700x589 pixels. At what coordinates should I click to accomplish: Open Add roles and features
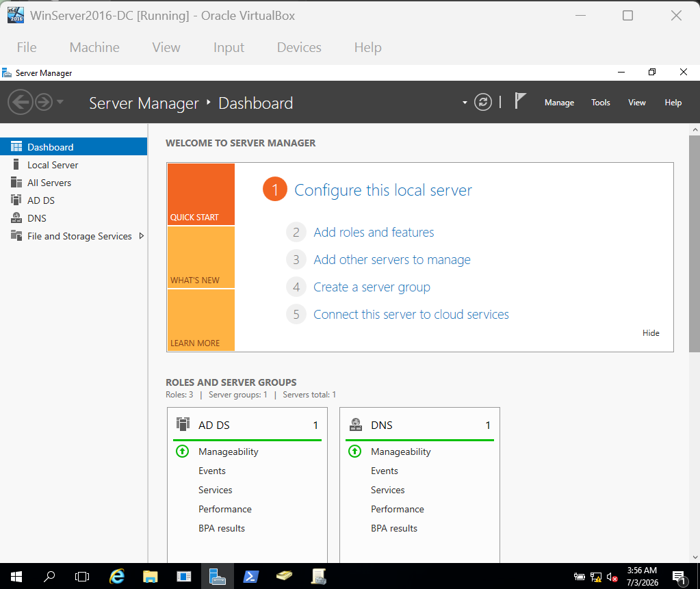coord(374,233)
